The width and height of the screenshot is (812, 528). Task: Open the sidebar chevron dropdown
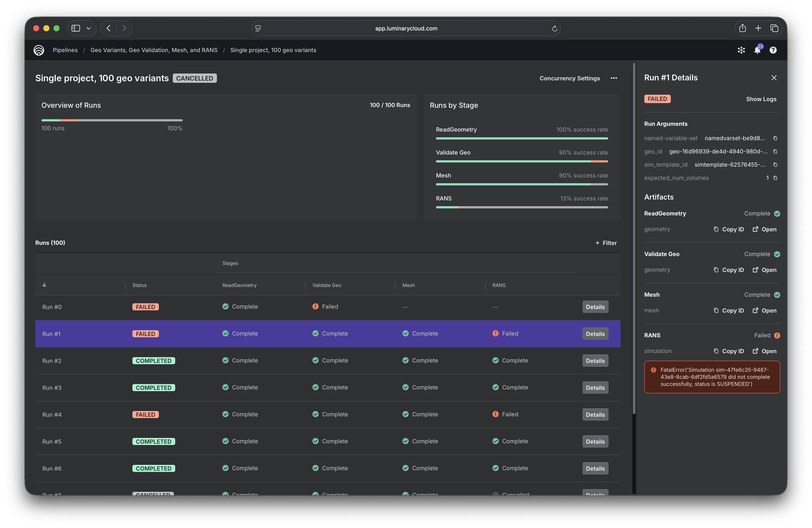click(x=88, y=28)
